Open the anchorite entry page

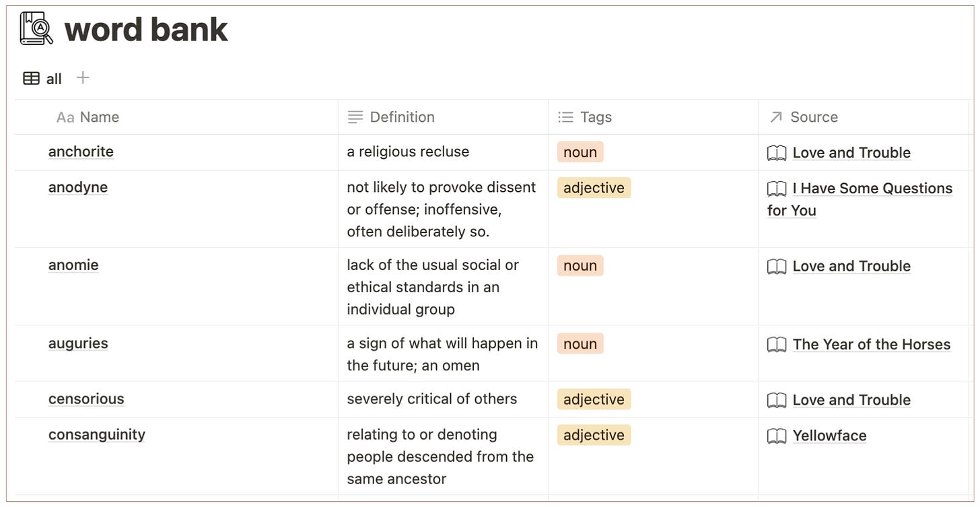(81, 151)
